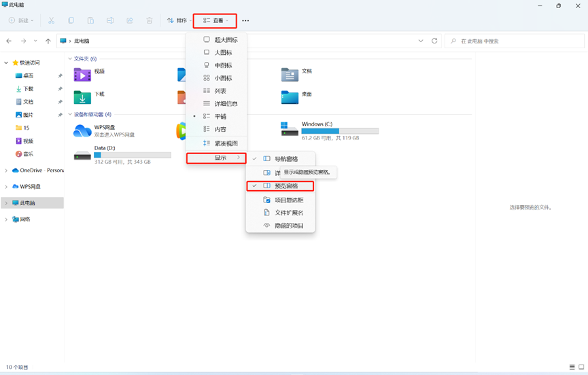Open the Windows (C:) drive icon
The width and height of the screenshot is (588, 375).
pos(290,129)
